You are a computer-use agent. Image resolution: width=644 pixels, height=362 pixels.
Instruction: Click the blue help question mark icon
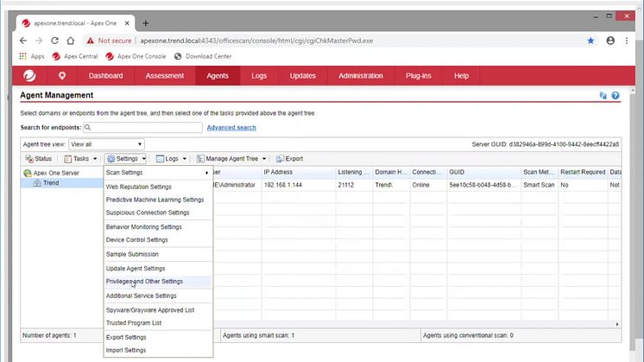[x=616, y=95]
